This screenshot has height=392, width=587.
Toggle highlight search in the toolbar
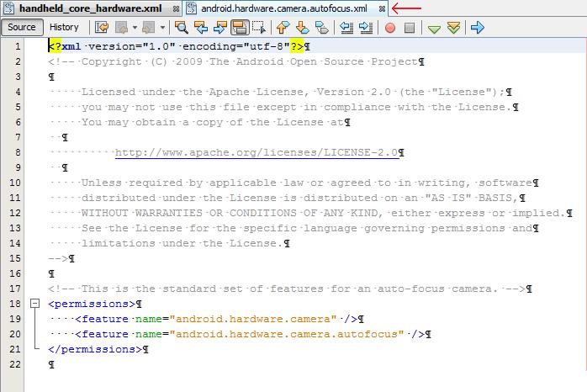(x=240, y=28)
